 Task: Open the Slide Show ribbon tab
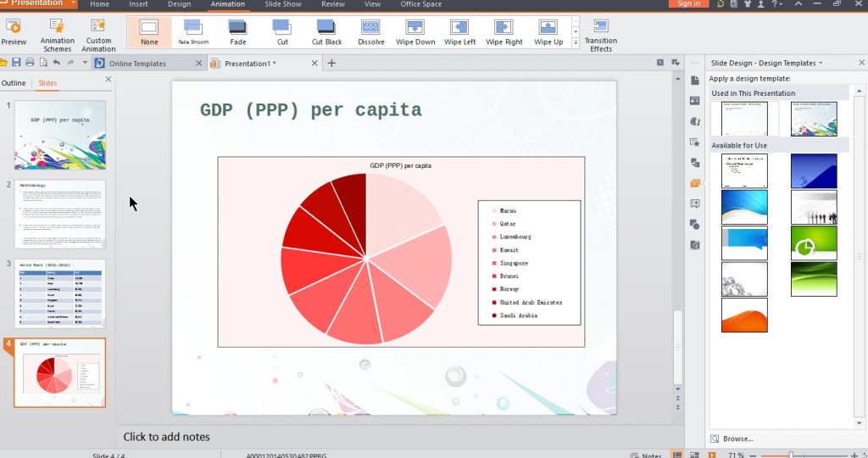[x=283, y=4]
